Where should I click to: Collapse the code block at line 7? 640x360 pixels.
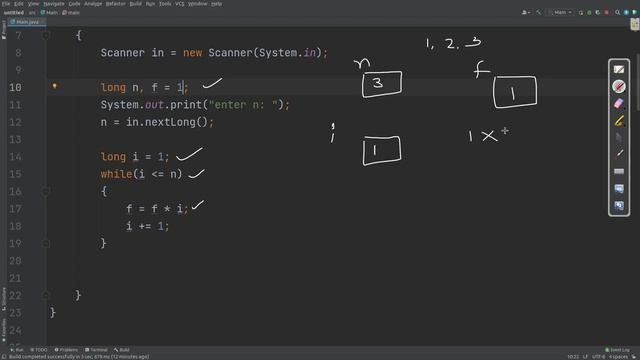(x=46, y=36)
